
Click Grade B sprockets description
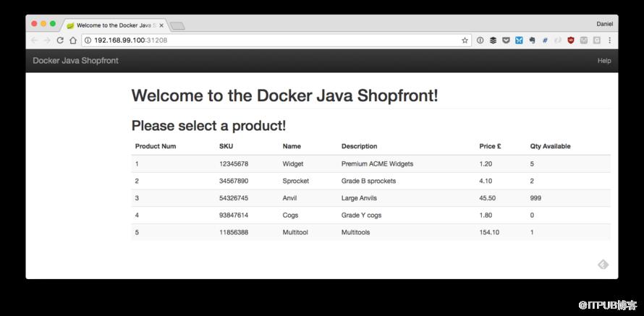(x=368, y=181)
